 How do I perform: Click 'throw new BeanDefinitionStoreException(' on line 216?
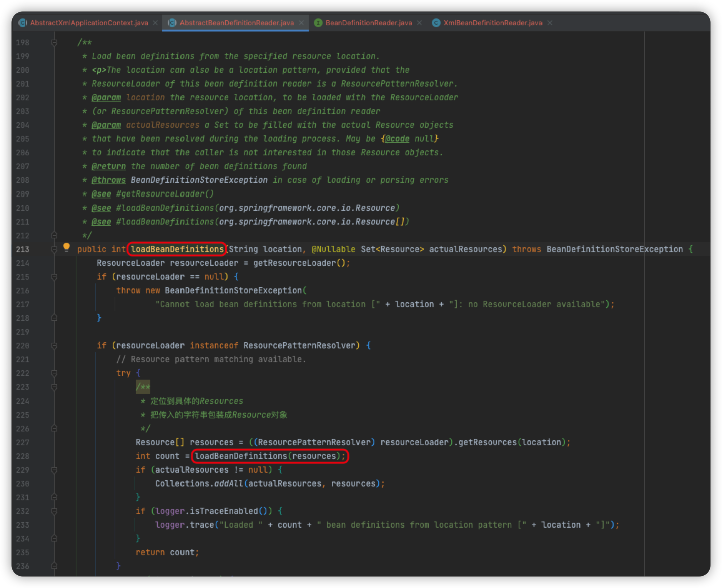point(211,291)
